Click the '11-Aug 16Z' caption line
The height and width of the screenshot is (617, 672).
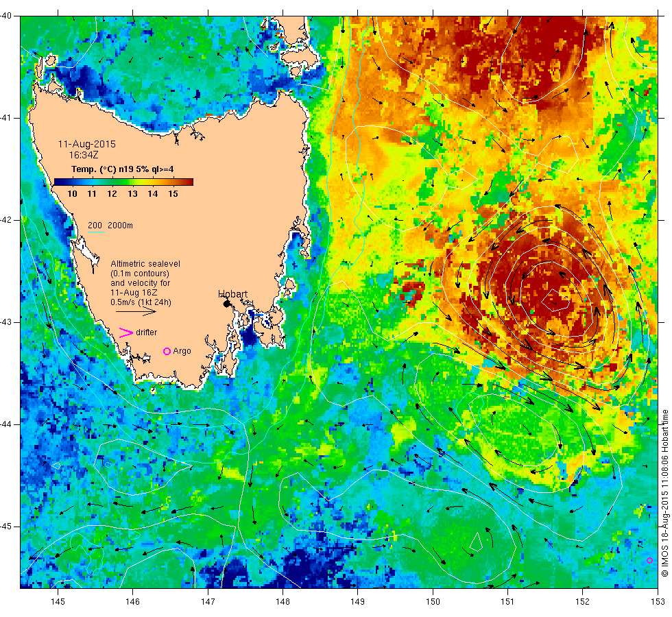(134, 293)
